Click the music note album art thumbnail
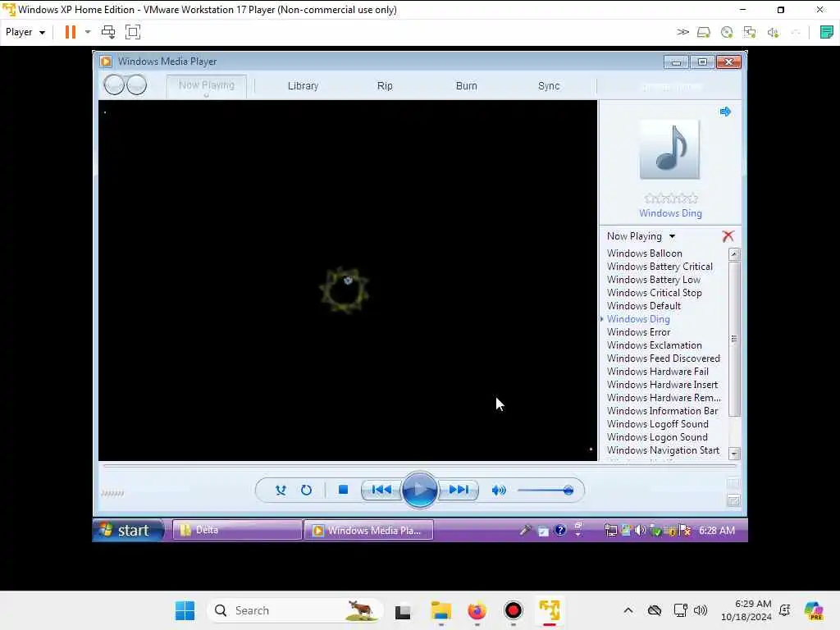 tap(669, 149)
